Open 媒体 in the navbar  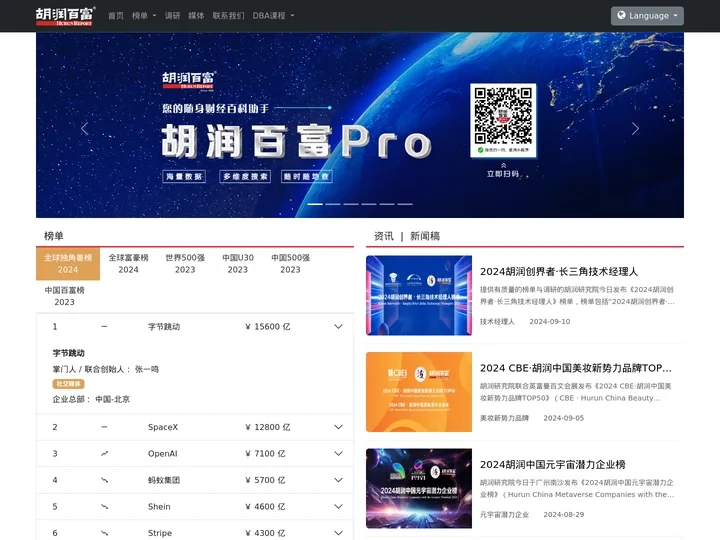click(196, 16)
